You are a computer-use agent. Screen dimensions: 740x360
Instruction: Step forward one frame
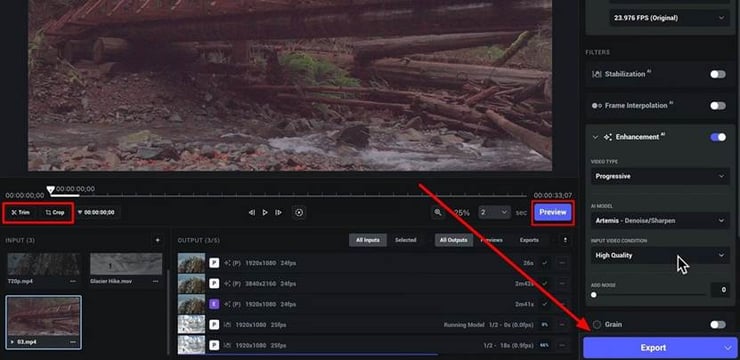coord(278,213)
